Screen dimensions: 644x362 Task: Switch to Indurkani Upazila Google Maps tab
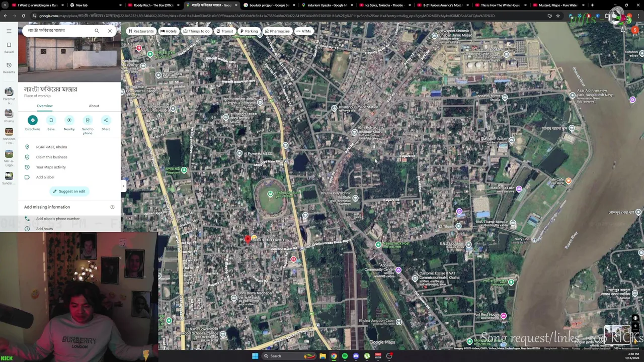(327, 5)
